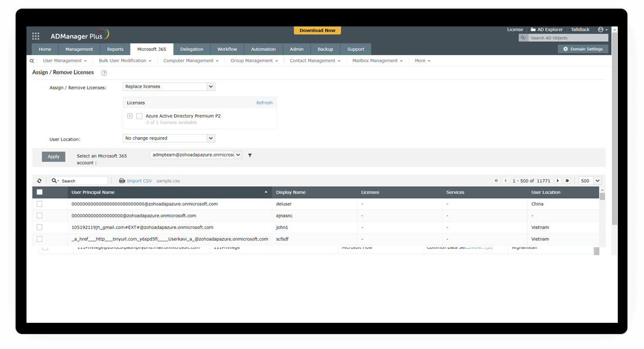Go to first page of results
Viewport: 644px width, 349px height.
click(x=496, y=181)
